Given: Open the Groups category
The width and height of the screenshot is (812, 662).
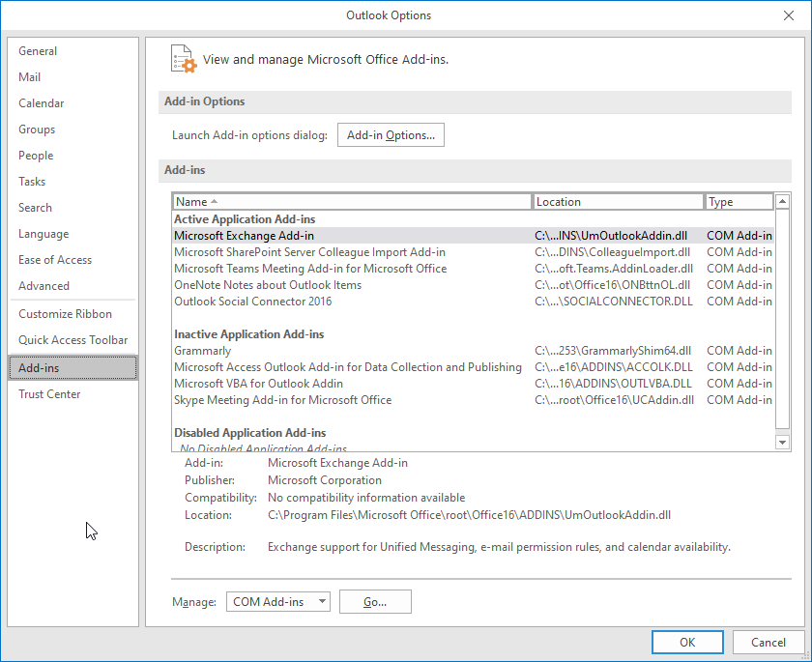Looking at the screenshot, I should 73,130.
